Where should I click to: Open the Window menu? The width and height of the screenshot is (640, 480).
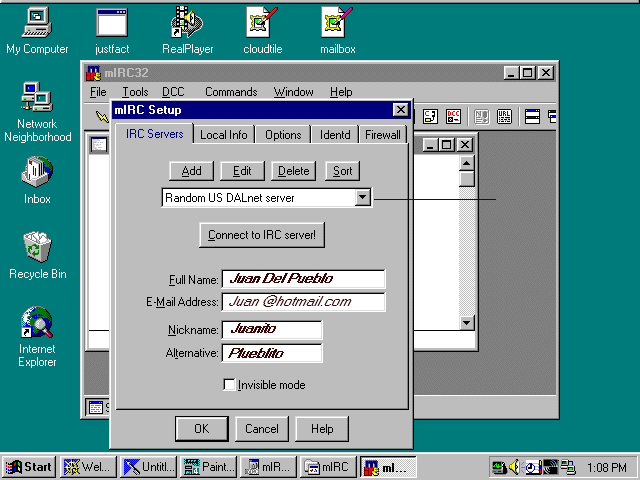293,92
